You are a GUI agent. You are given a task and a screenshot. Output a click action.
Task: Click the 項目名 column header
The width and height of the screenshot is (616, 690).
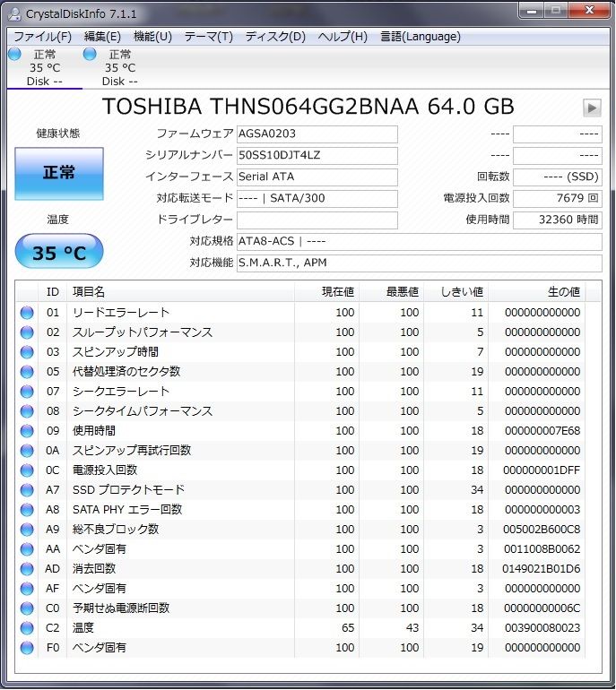(x=180, y=292)
